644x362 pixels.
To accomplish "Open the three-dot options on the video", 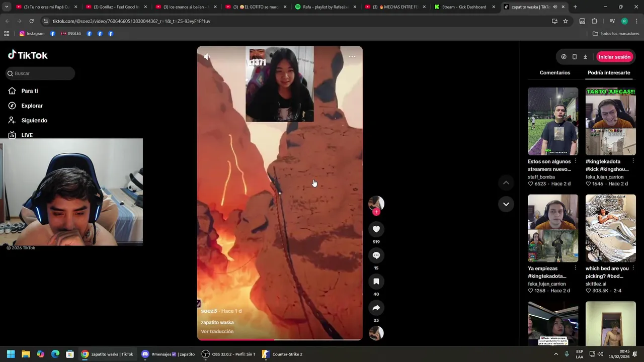I will pos(352,56).
